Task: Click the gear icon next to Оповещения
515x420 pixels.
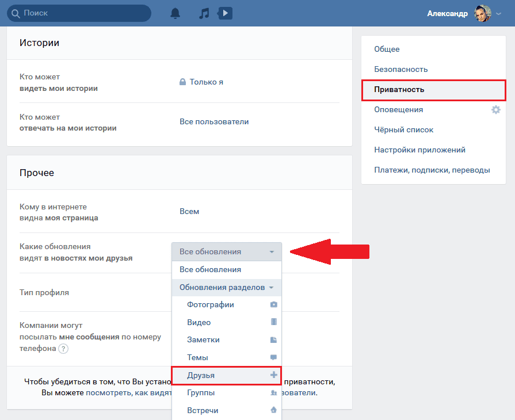Action: tap(495, 110)
